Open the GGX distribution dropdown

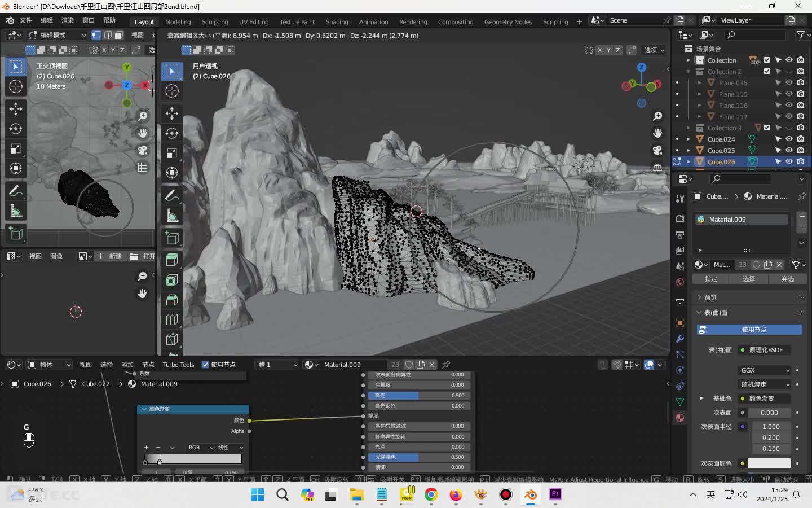765,370
